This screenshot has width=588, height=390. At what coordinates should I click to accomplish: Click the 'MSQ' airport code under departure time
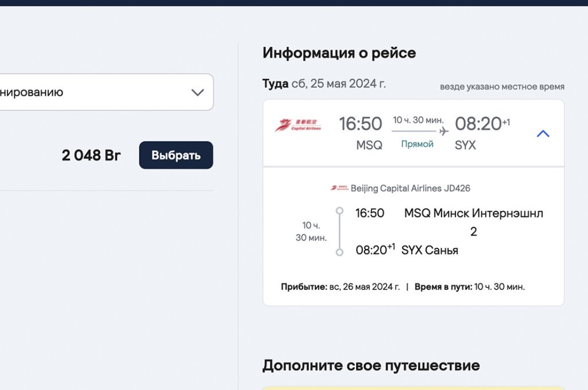(x=368, y=145)
